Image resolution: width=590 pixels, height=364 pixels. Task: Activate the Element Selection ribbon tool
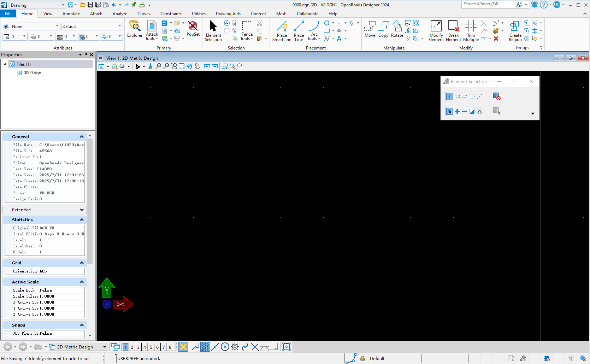pos(213,31)
